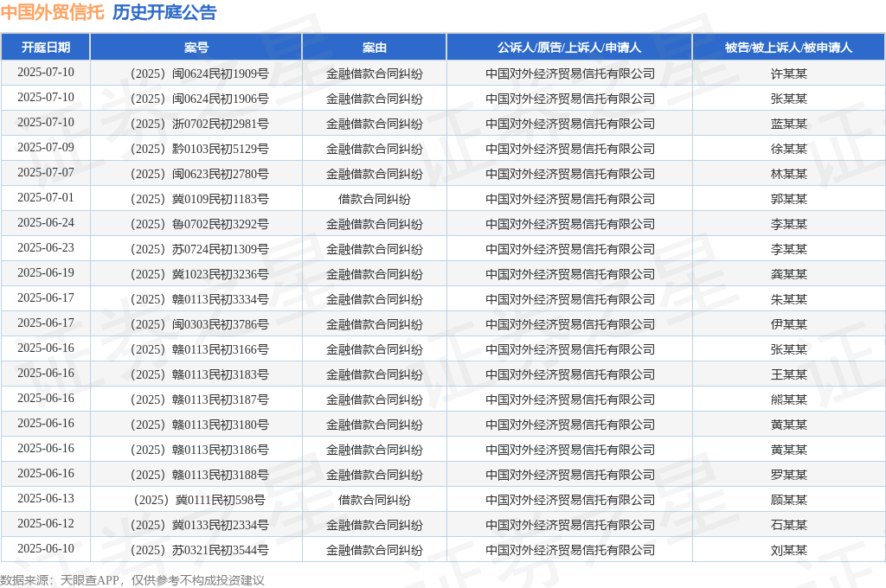Click the date 2025-06-19

[46, 273]
